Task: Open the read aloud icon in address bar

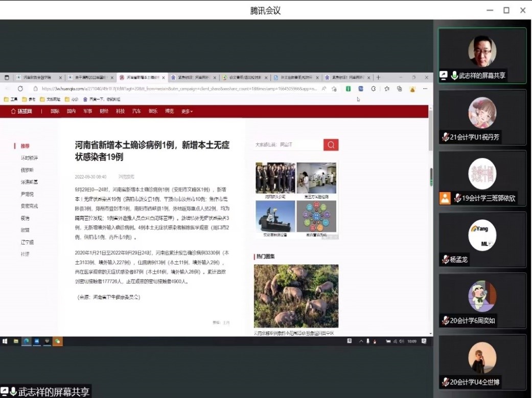Action: [x=324, y=89]
